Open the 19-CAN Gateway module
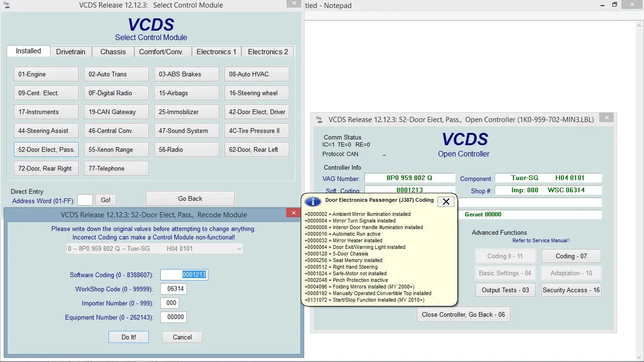Viewport: 644px width, 362px height. [x=116, y=112]
